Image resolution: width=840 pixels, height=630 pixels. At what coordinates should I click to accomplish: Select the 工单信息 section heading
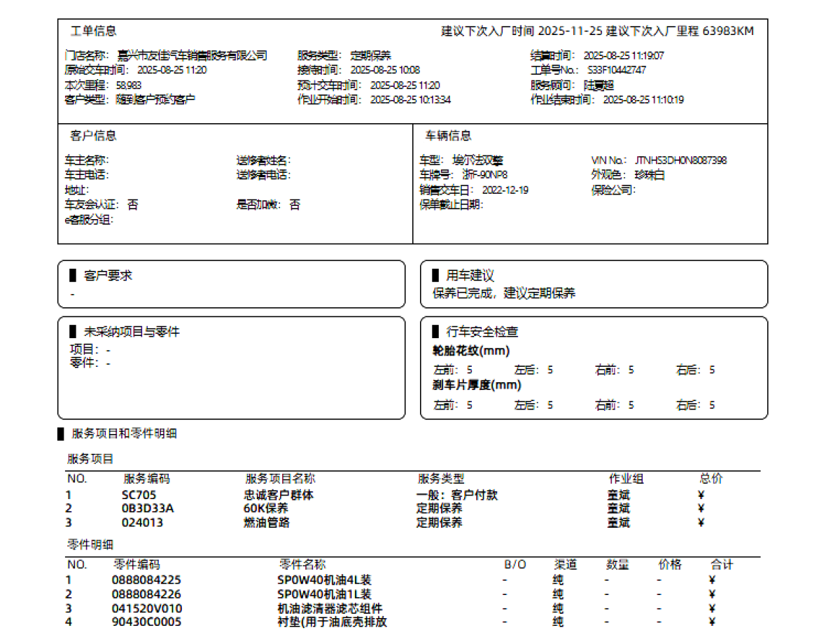[x=94, y=31]
